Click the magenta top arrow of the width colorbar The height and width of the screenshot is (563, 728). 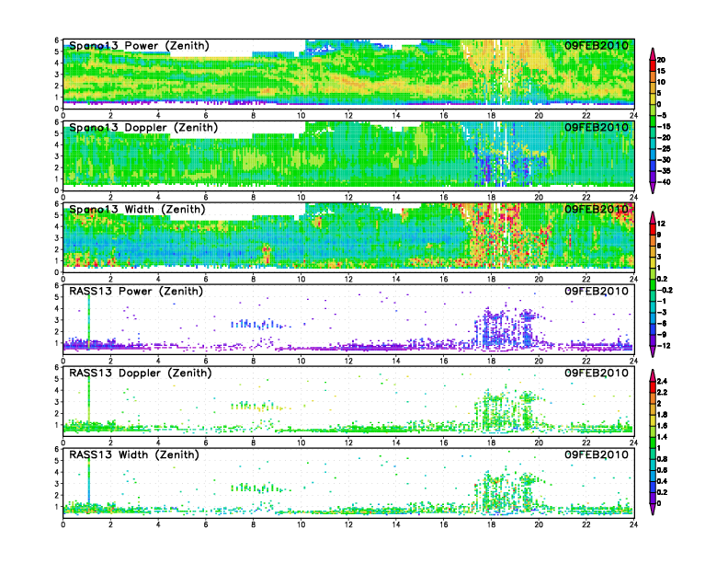pyautogui.click(x=653, y=217)
